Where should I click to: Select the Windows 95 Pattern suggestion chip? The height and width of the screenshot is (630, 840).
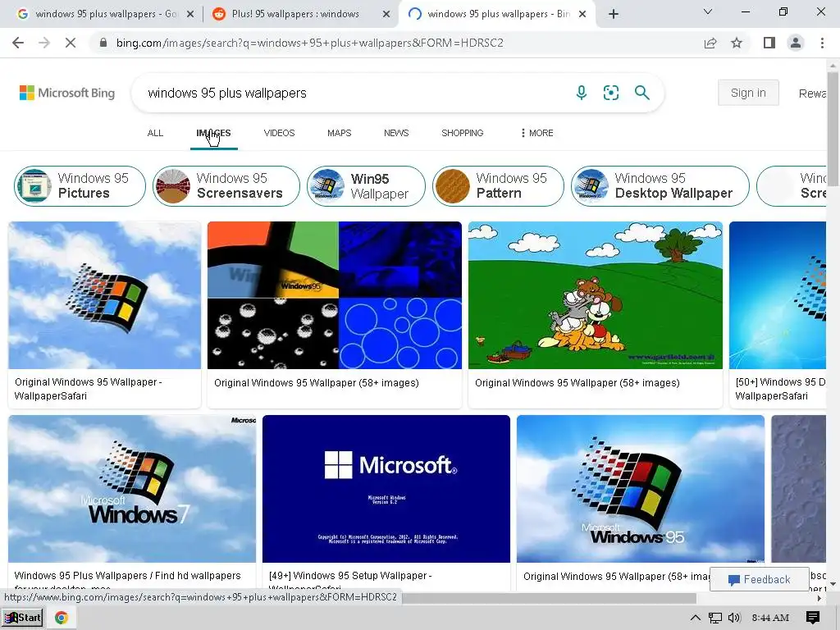tap(498, 186)
